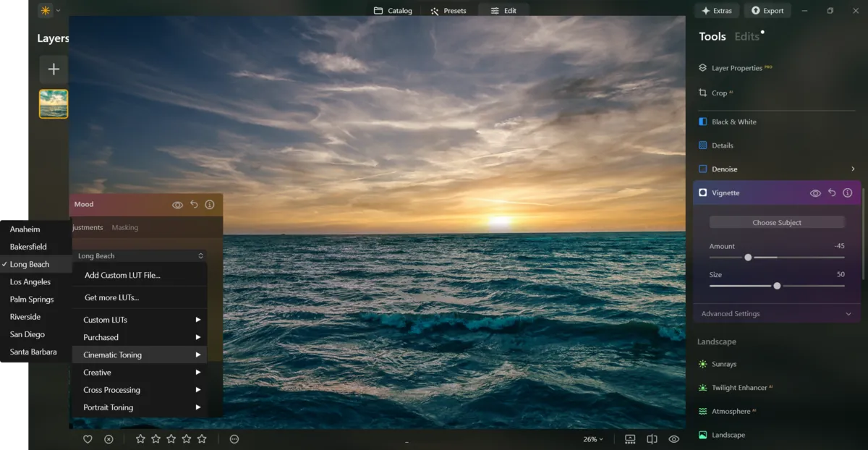Click the reject circle-X icon
Screen dimensions: 868x450
point(109,439)
